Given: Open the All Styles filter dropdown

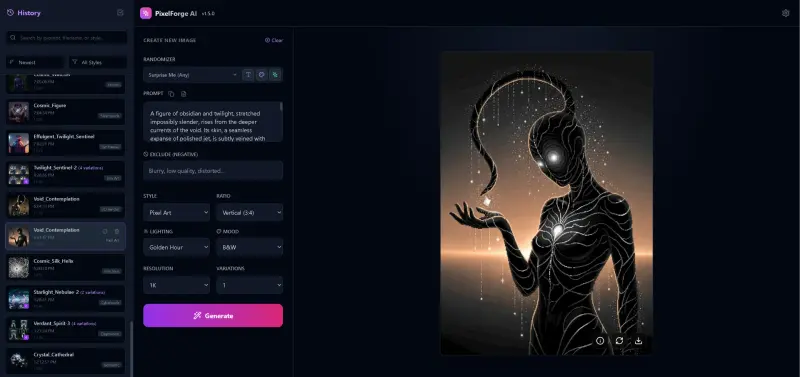Looking at the screenshot, I should pyautogui.click(x=97, y=62).
